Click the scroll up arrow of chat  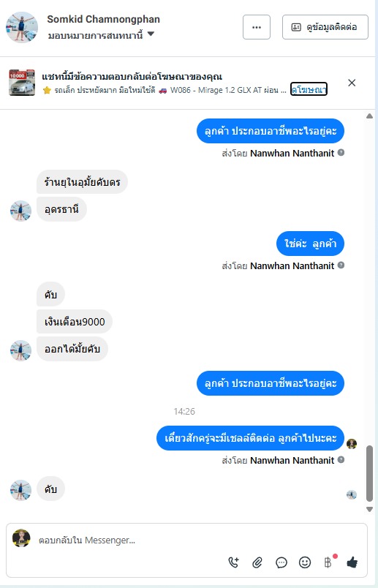369,116
